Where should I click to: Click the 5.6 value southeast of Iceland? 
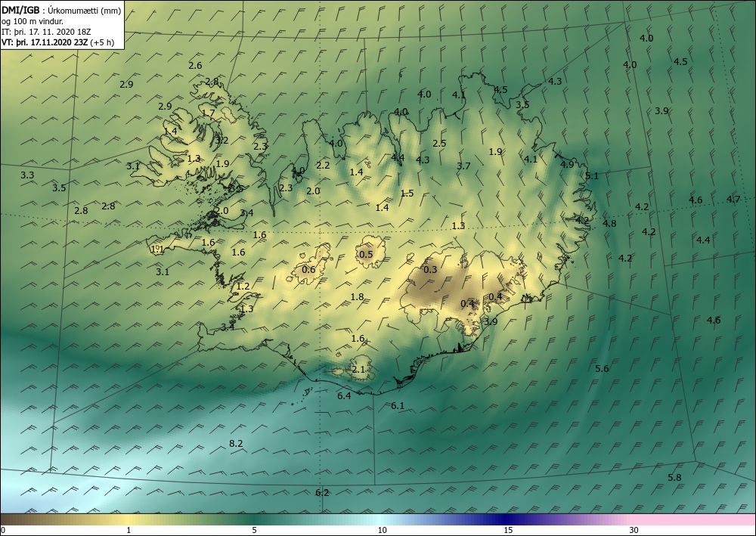pyautogui.click(x=602, y=369)
